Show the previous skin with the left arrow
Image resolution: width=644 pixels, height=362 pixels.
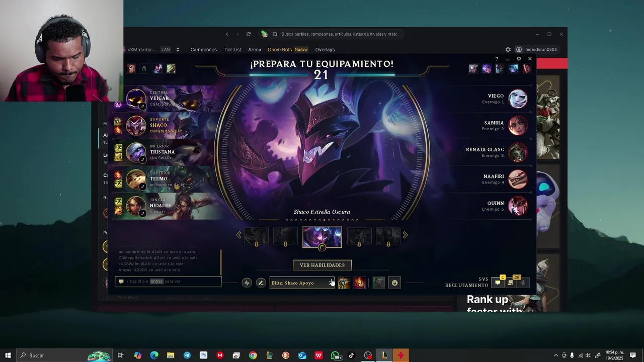pos(238,235)
